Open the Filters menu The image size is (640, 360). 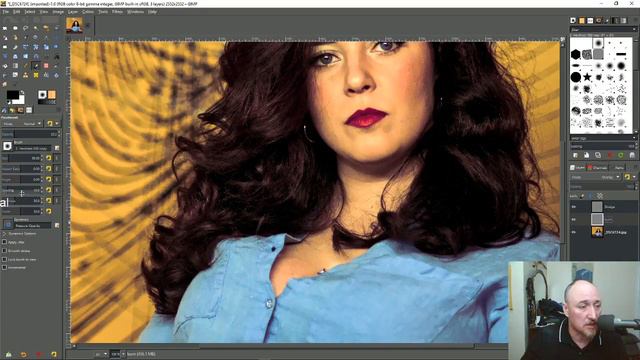coord(117,12)
